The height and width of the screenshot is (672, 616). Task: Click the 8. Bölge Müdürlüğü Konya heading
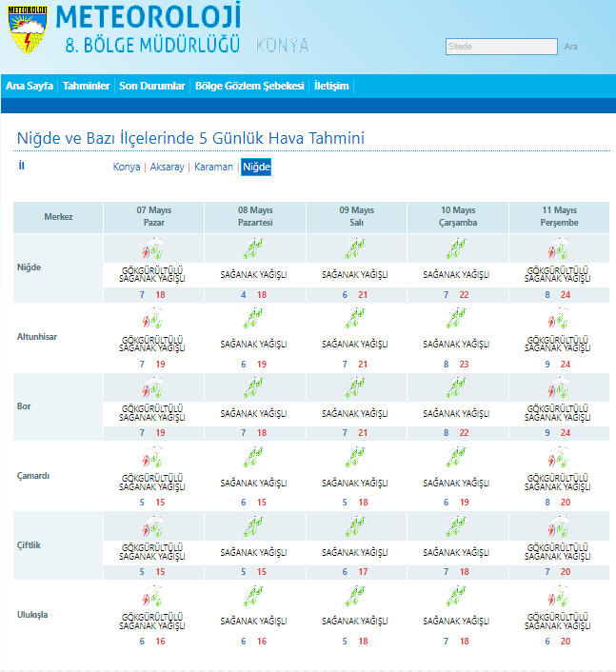point(187,45)
